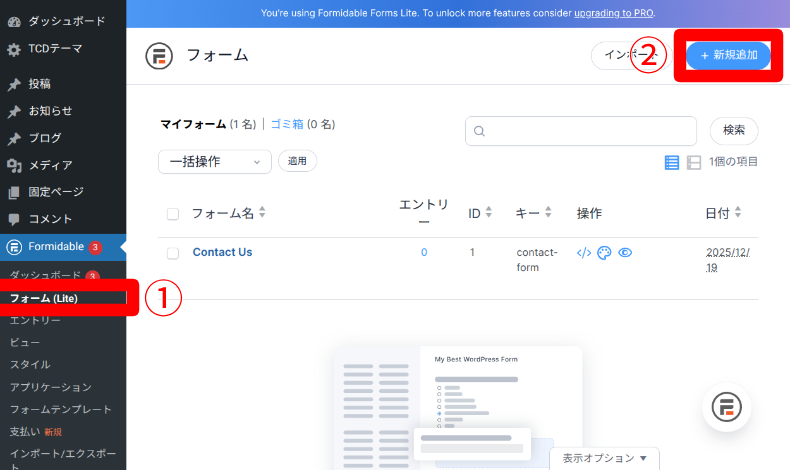Click the Formidable logo in the page header

[x=159, y=55]
